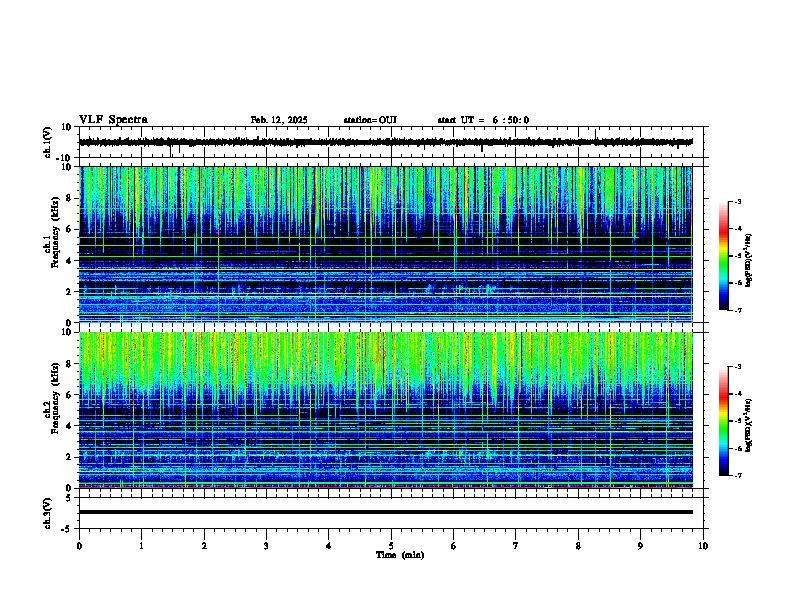Click the 'ch.1 Frequency (kHz)' axis label
Viewport: 792px width, 612px height.
(x=51, y=233)
